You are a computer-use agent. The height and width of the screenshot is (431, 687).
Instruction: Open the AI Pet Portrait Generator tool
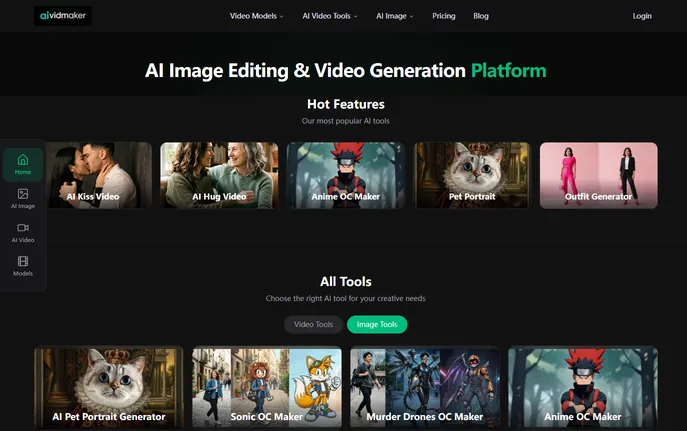point(109,387)
